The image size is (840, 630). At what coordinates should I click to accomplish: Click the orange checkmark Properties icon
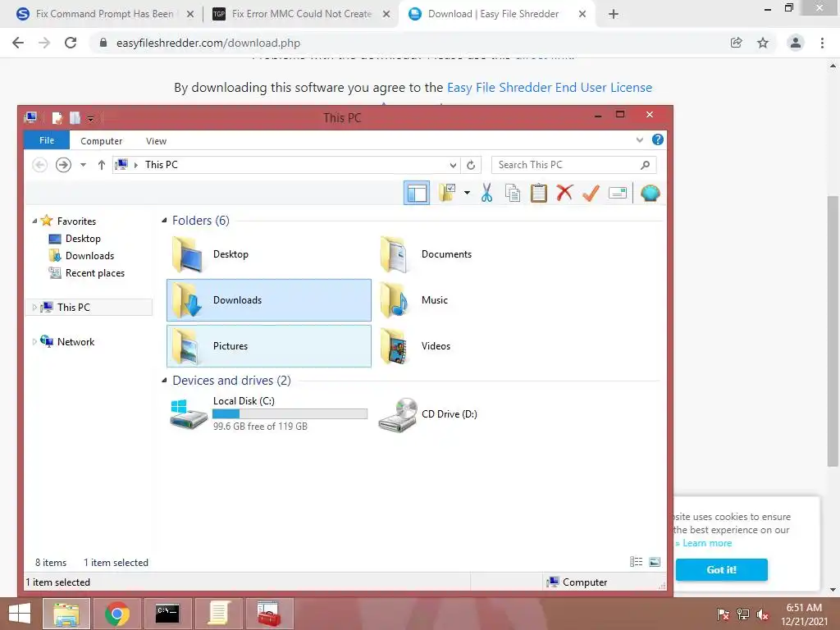tap(591, 193)
